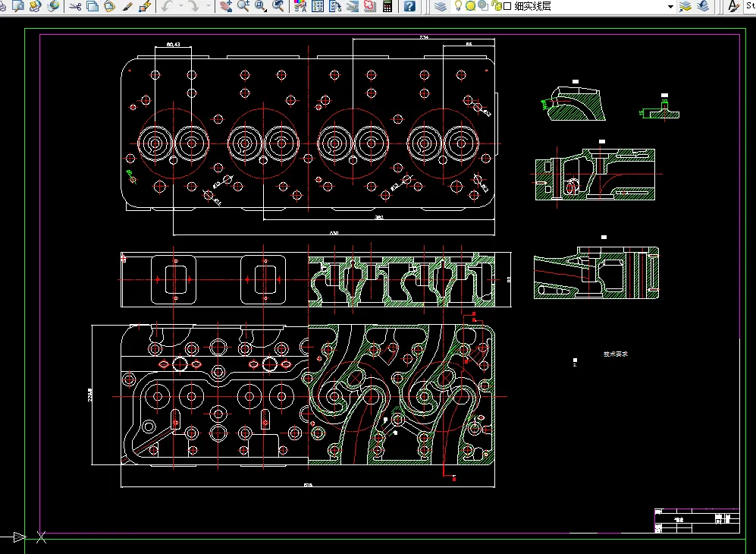Open the Undo history dropdown arrow
Viewport: 756px width, 554px height.
180,6
